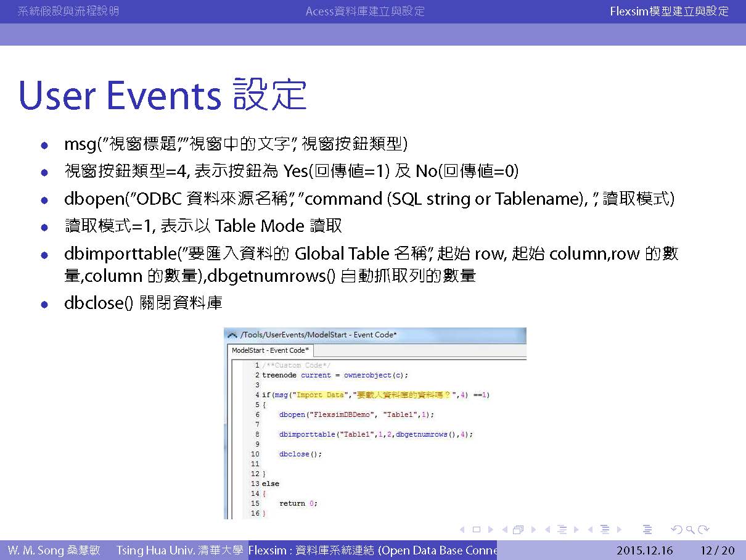Open search with the magnifier icon
The width and height of the screenshot is (746, 560).
pyautogui.click(x=690, y=530)
